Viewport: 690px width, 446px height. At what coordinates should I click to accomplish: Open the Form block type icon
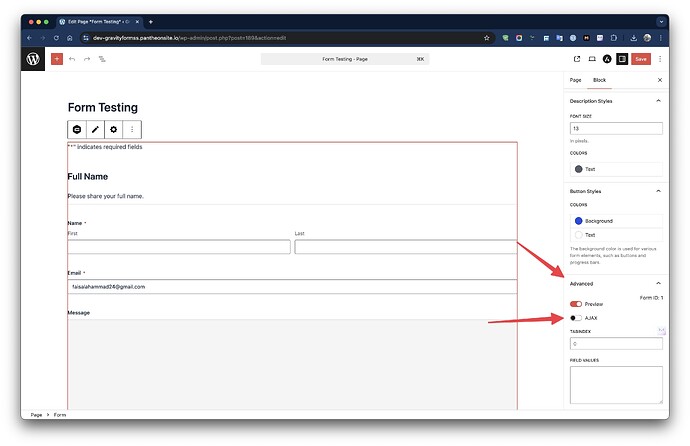(x=77, y=129)
